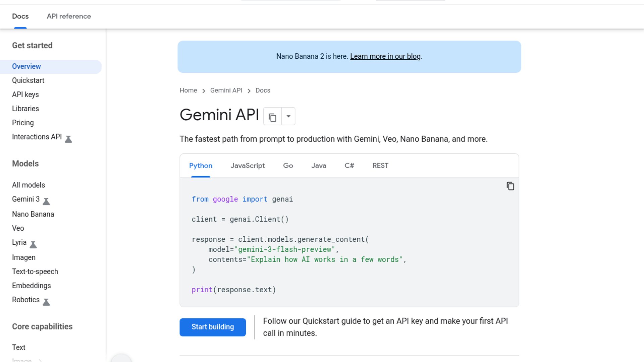The height and width of the screenshot is (362, 644).
Task: Switch to the JavaScript code tab
Action: point(248,166)
